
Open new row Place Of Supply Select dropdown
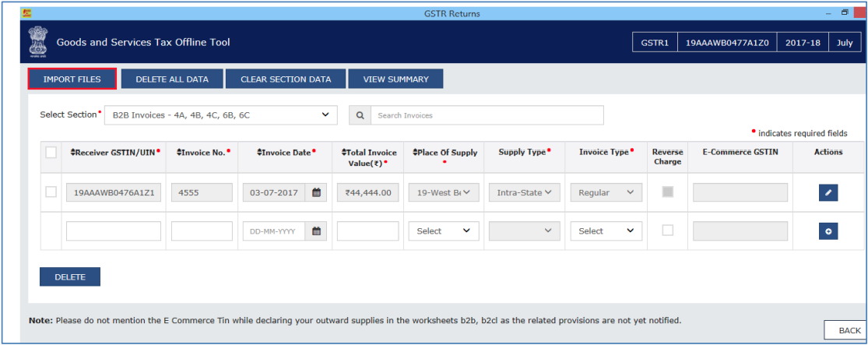click(x=444, y=231)
